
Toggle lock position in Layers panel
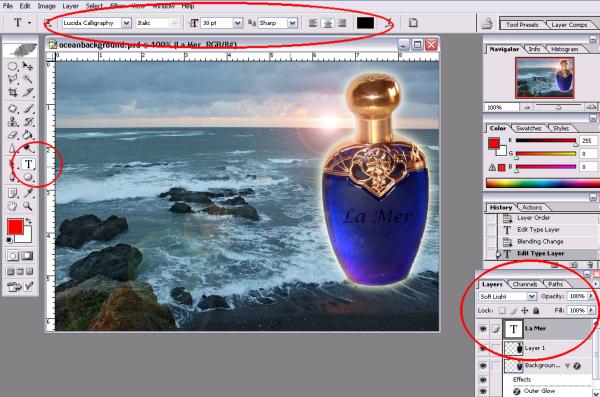[x=525, y=310]
